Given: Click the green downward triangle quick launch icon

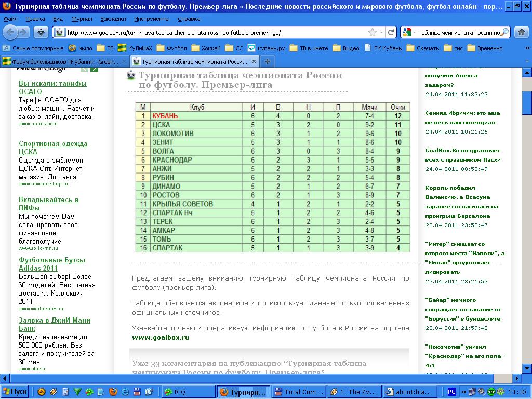Looking at the screenshot, I should (77, 392).
